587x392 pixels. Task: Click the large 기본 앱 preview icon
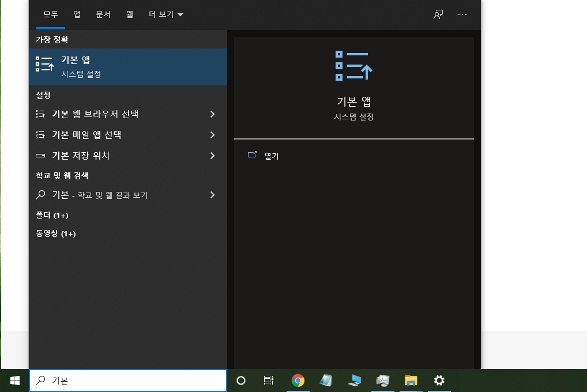(353, 66)
